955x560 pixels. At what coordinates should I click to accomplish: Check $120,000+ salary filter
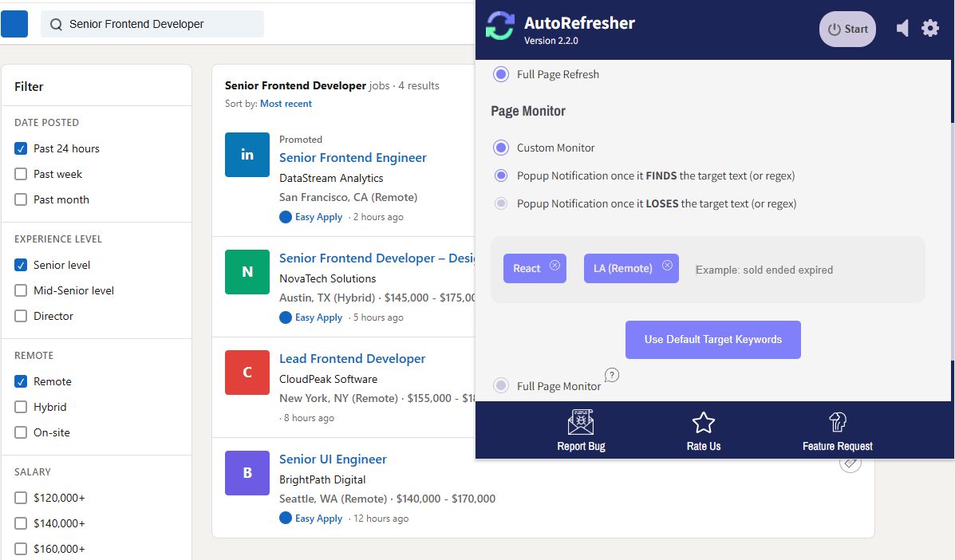(21, 498)
